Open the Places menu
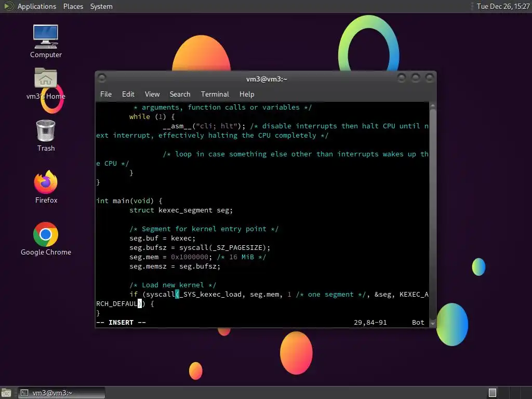This screenshot has height=399, width=532. coord(73,6)
